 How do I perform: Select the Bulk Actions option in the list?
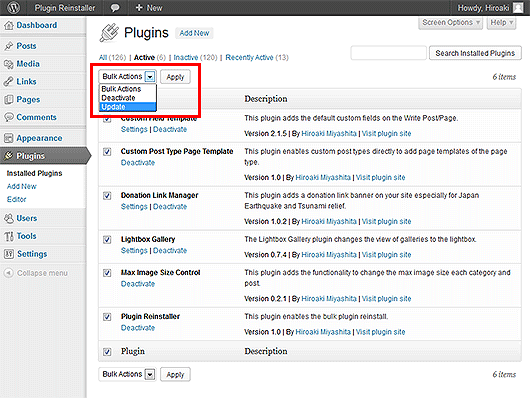click(128, 89)
